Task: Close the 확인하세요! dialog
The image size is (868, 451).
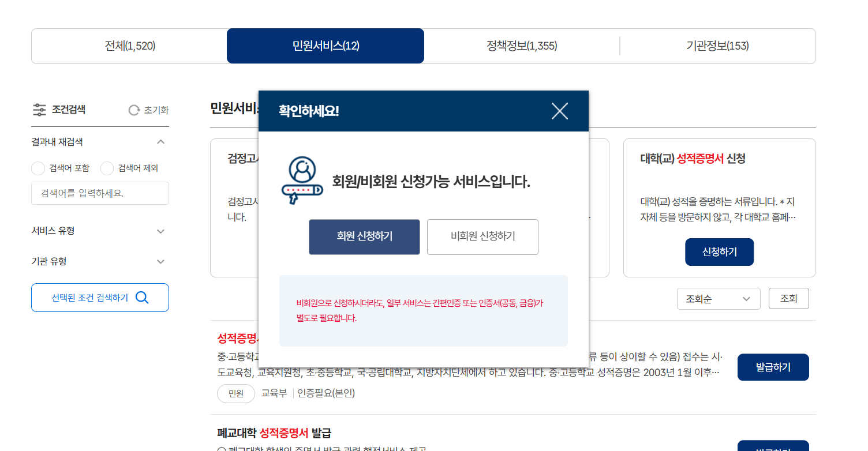Action: [x=559, y=111]
